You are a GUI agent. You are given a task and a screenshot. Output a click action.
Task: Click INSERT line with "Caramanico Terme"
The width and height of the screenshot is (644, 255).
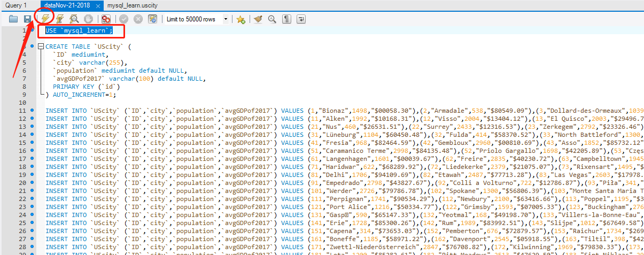(344, 151)
